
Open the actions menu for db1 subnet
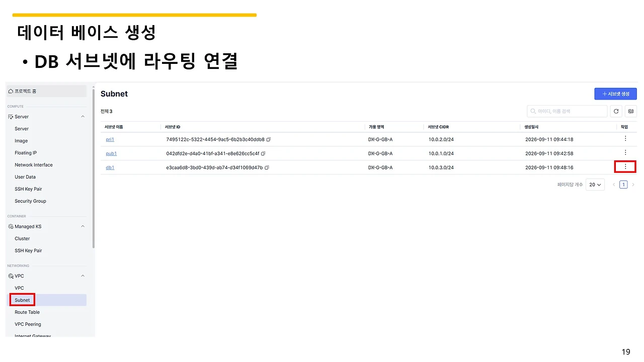point(625,166)
